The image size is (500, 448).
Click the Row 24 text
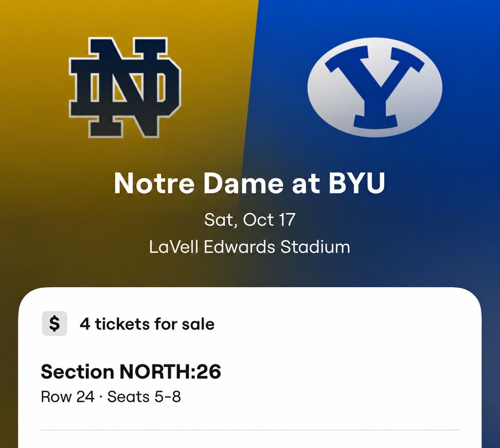pos(68,397)
